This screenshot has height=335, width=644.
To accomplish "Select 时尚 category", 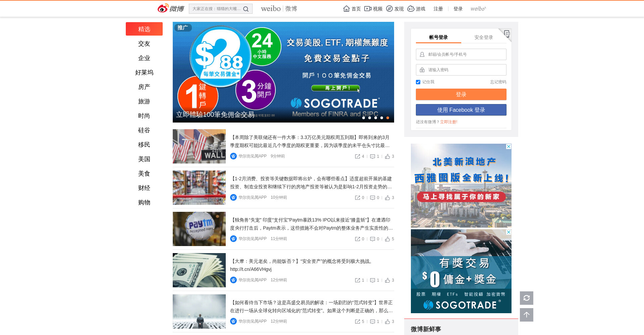I will (x=144, y=116).
